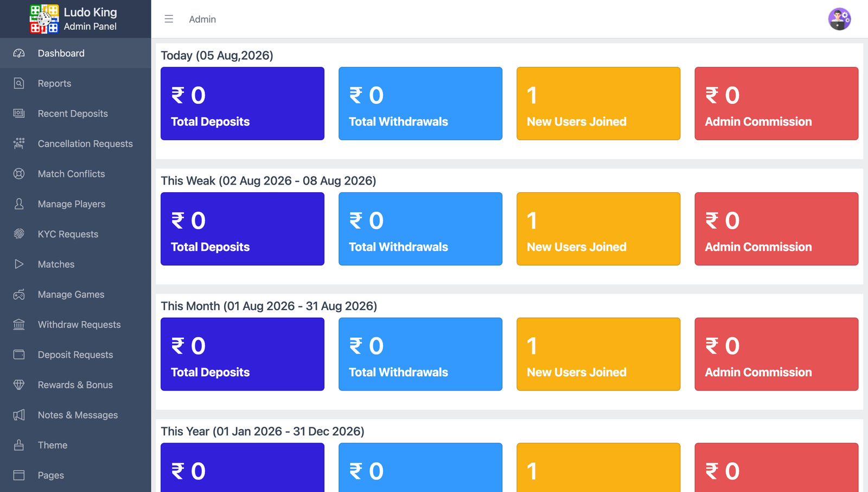Toggle the hamburger sidebar menu icon
Image resolution: width=868 pixels, height=492 pixels.
click(169, 19)
